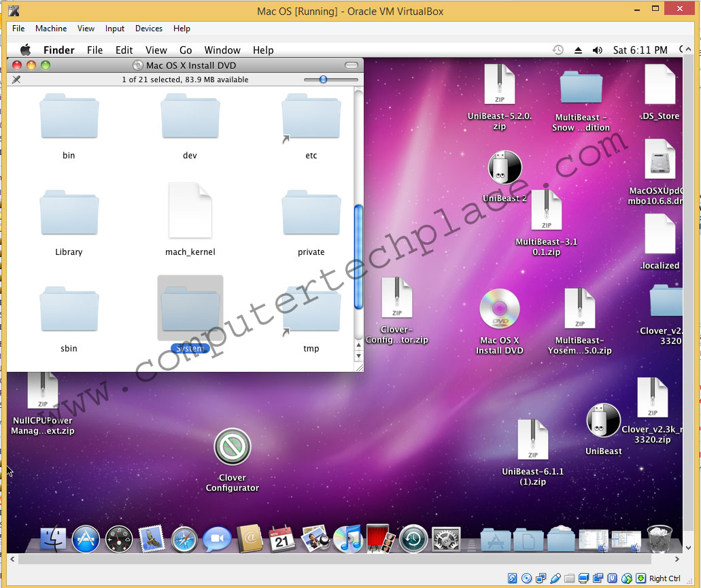Select UniBeast-5.2.0.zip on desktop
Image resolution: width=701 pixels, height=588 pixels.
tap(499, 84)
